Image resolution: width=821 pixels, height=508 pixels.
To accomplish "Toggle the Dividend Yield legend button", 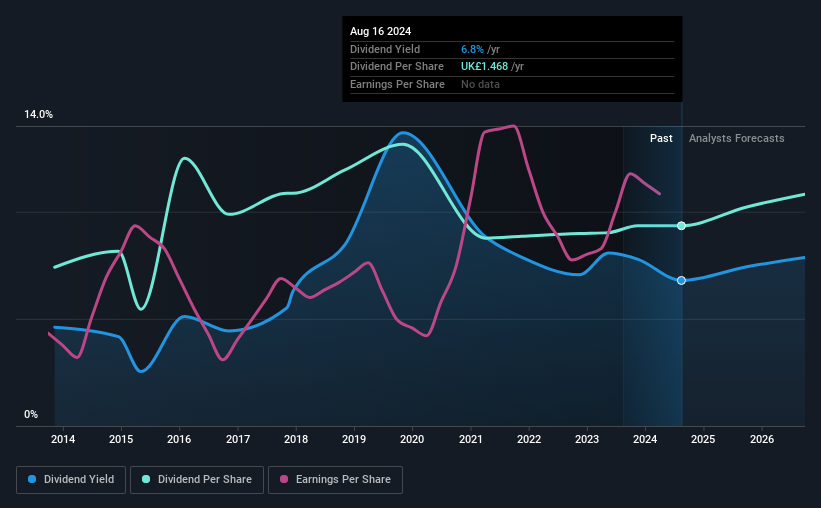I will pos(71,480).
